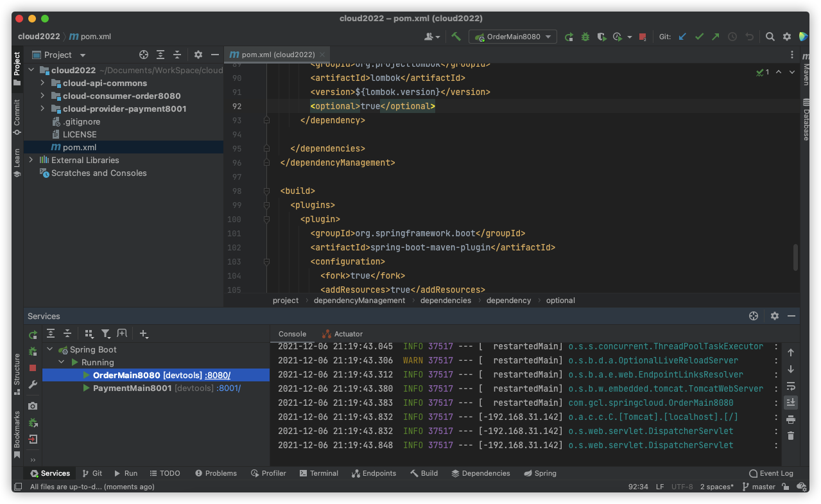
Task: Run OrderMain8080 with coverage icon
Action: [x=601, y=37]
